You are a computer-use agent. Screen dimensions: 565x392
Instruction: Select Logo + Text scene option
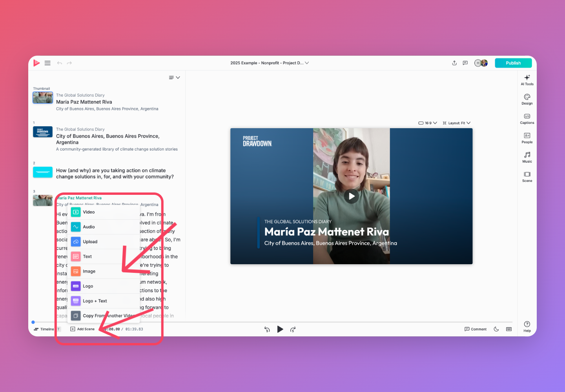[x=104, y=301]
